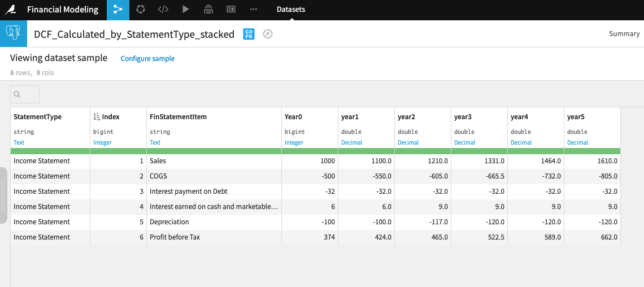The image size is (644, 287).
Task: Open the year2 column header
Action: pos(406,116)
